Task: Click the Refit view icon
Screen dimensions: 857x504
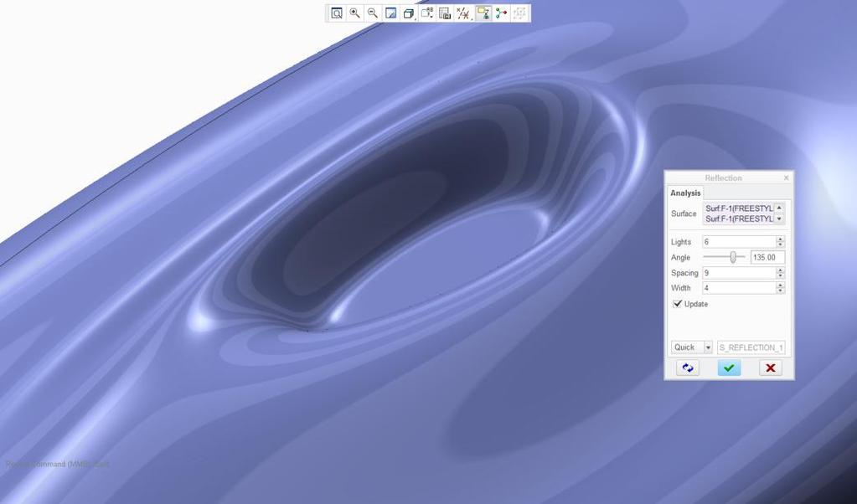Action: click(337, 13)
